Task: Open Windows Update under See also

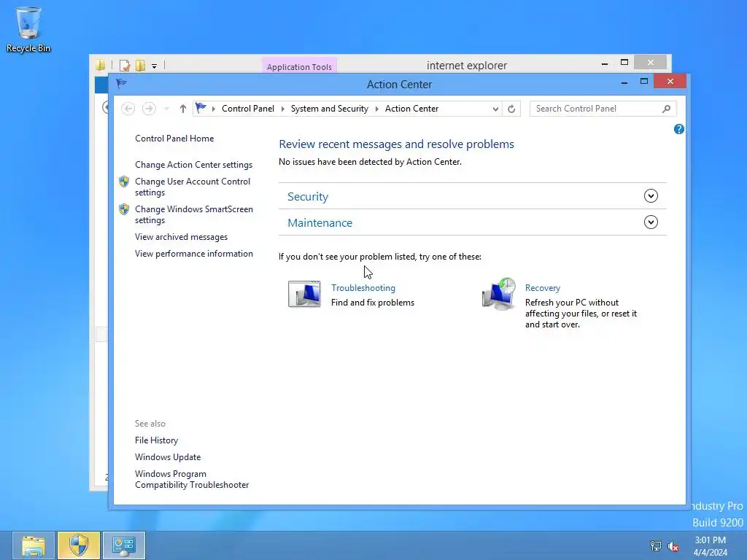Action: (x=168, y=457)
